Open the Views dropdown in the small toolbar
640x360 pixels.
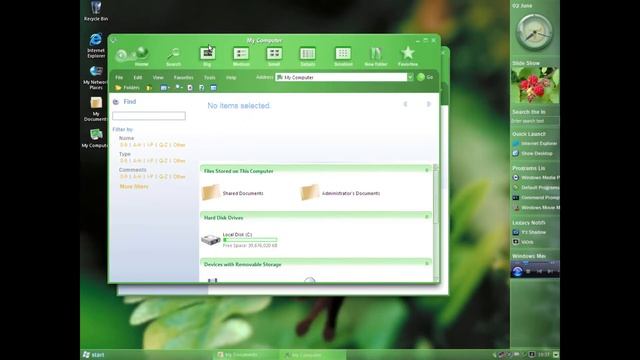(x=164, y=88)
